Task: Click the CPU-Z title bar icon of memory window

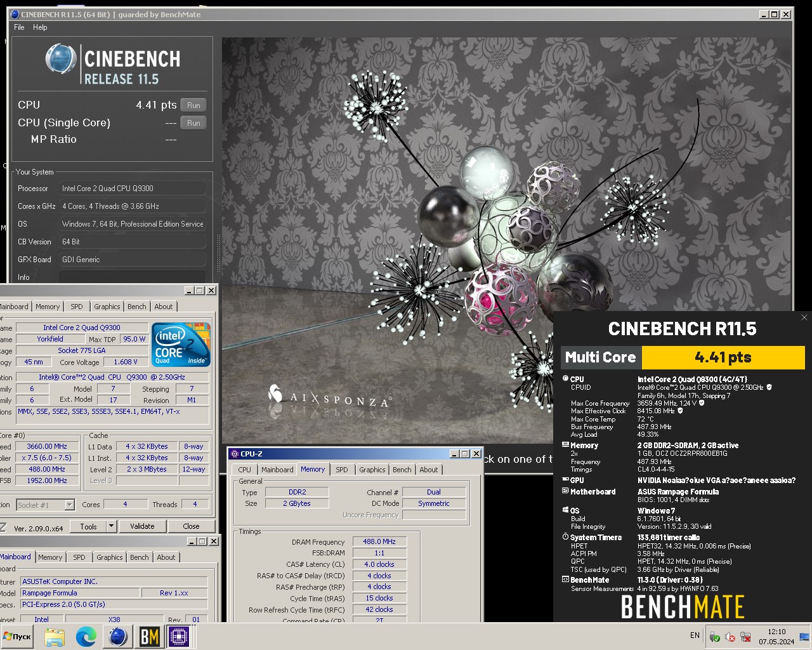Action: coord(233,454)
